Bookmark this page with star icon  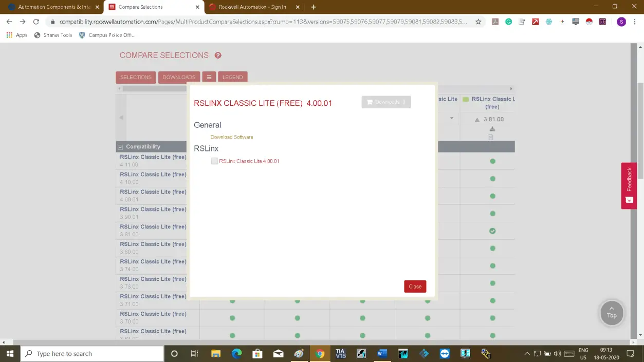pyautogui.click(x=479, y=22)
